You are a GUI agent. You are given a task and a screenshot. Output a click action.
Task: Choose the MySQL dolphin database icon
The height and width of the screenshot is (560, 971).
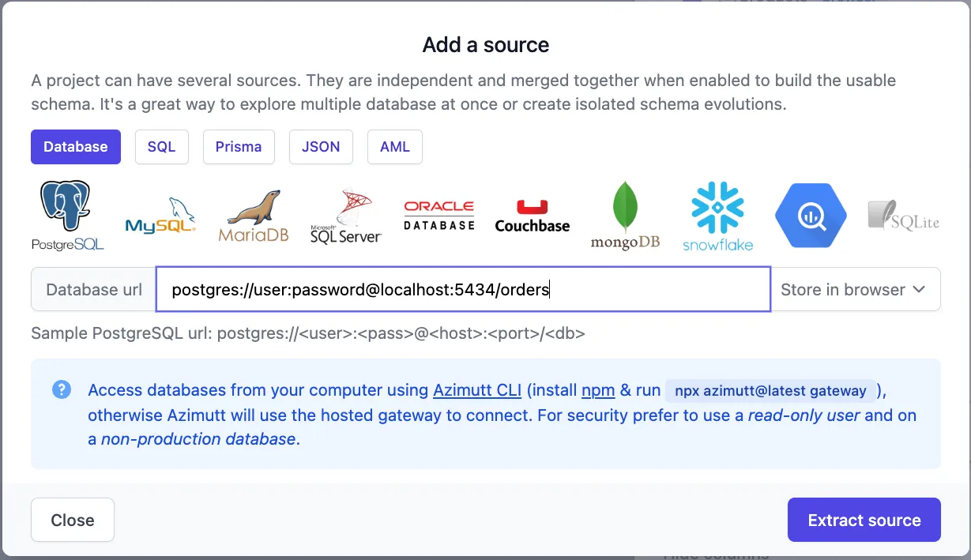(160, 216)
